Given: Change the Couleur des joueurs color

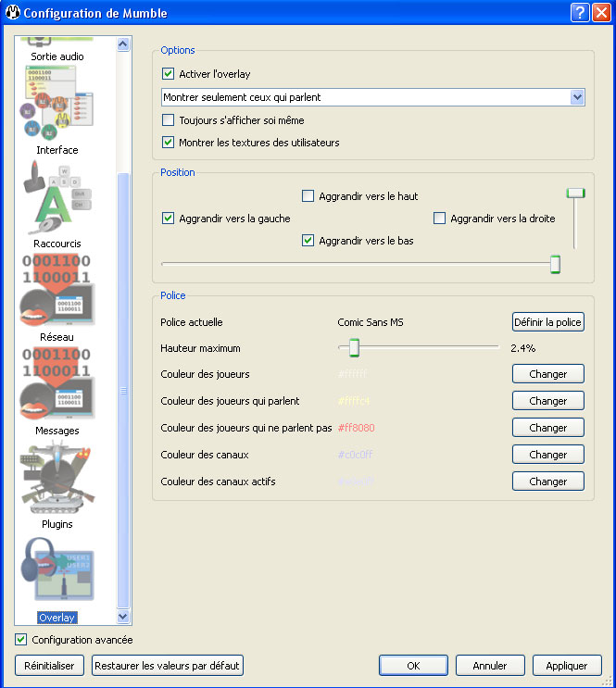Looking at the screenshot, I should click(x=548, y=374).
